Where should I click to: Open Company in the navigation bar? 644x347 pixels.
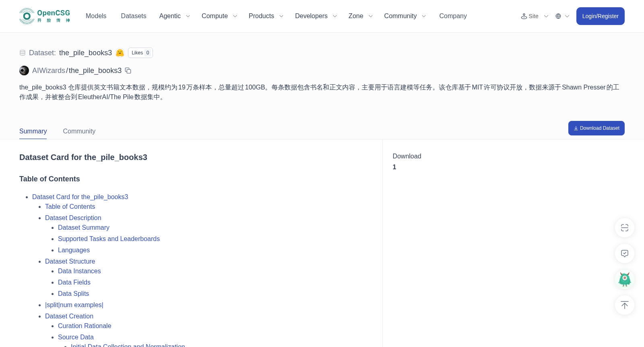click(453, 16)
